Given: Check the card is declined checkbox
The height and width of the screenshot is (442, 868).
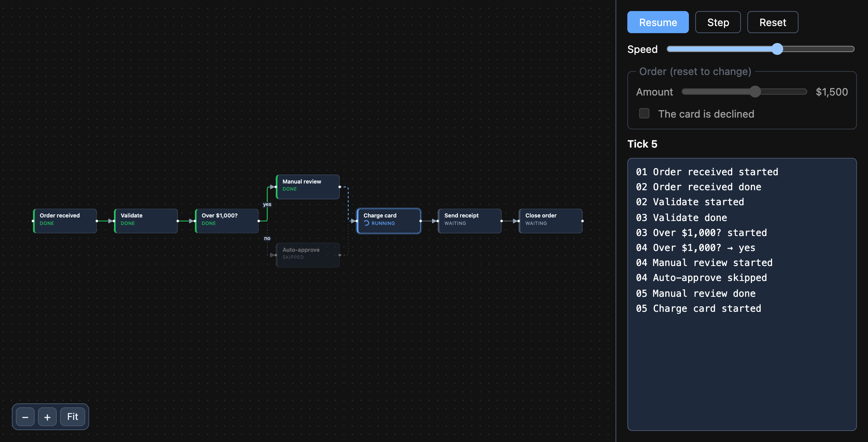Looking at the screenshot, I should (644, 114).
